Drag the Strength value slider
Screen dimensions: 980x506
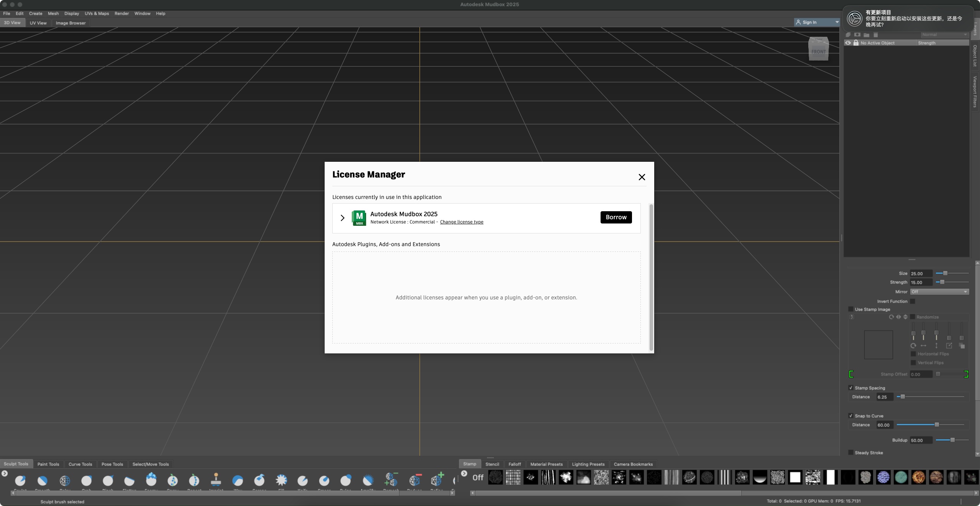pyautogui.click(x=941, y=282)
